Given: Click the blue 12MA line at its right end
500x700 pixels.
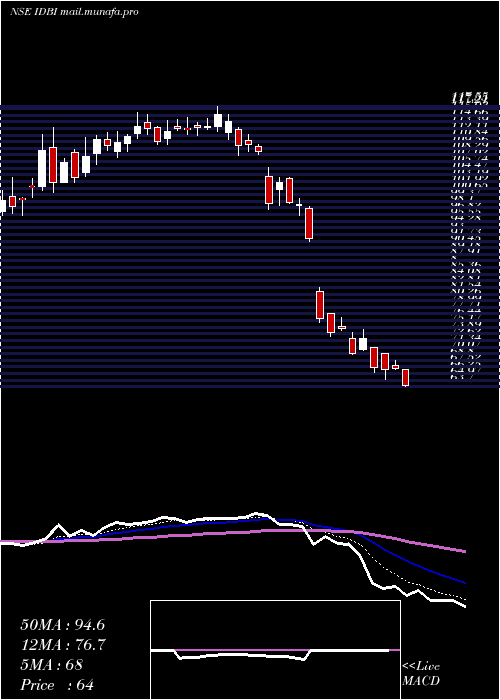Looking at the screenshot, I should (463, 582).
